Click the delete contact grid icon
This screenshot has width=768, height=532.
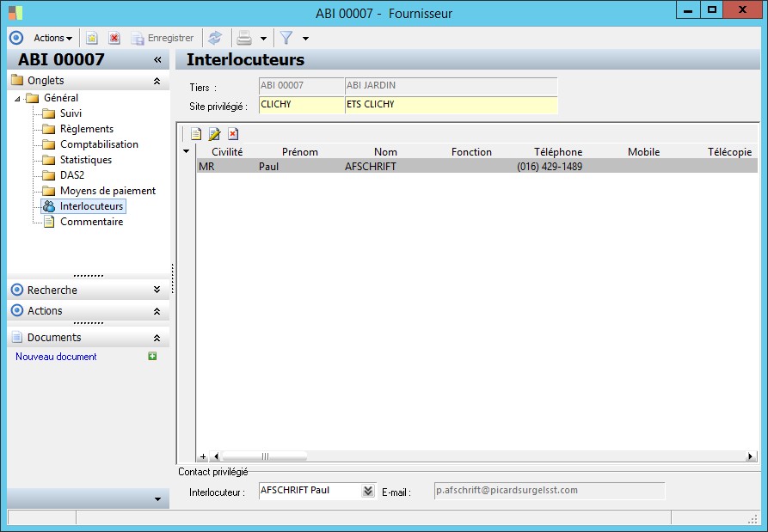coord(233,134)
